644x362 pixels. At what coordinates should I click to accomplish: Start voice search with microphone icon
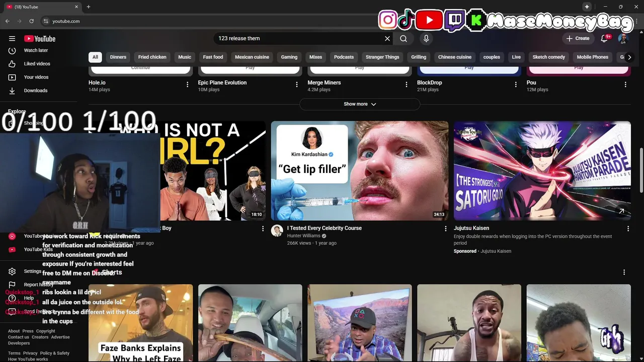426,38
